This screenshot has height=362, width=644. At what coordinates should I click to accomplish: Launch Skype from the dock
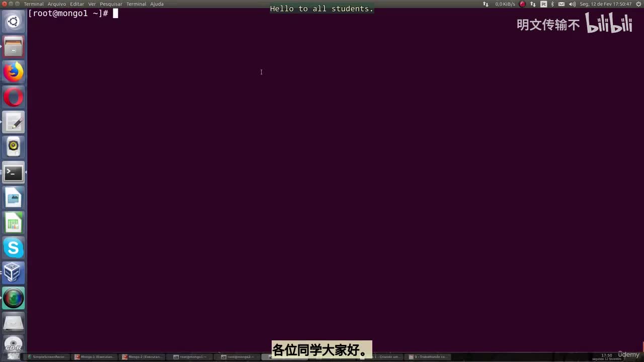(14, 248)
